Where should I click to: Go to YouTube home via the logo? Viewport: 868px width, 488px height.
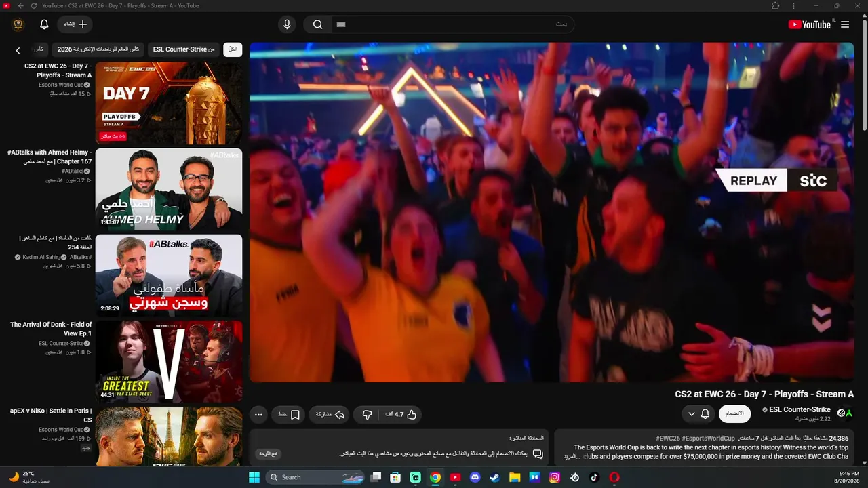(x=809, y=24)
